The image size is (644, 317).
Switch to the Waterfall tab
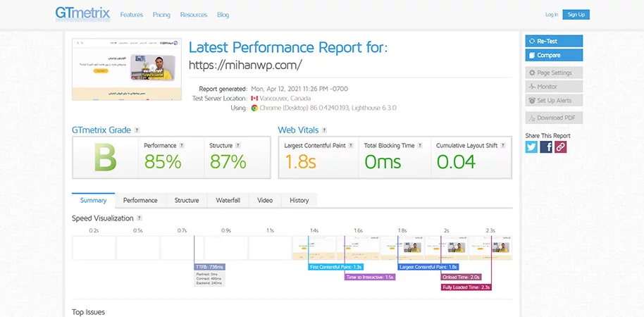click(228, 200)
